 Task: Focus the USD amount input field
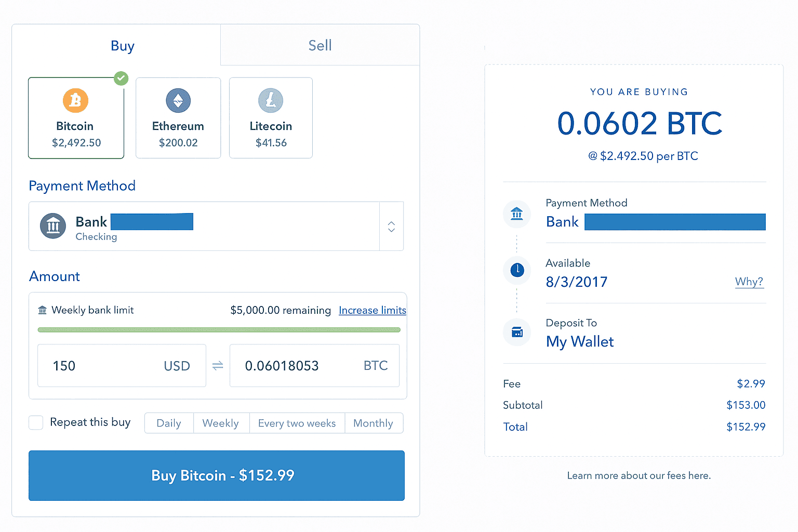pyautogui.click(x=104, y=366)
